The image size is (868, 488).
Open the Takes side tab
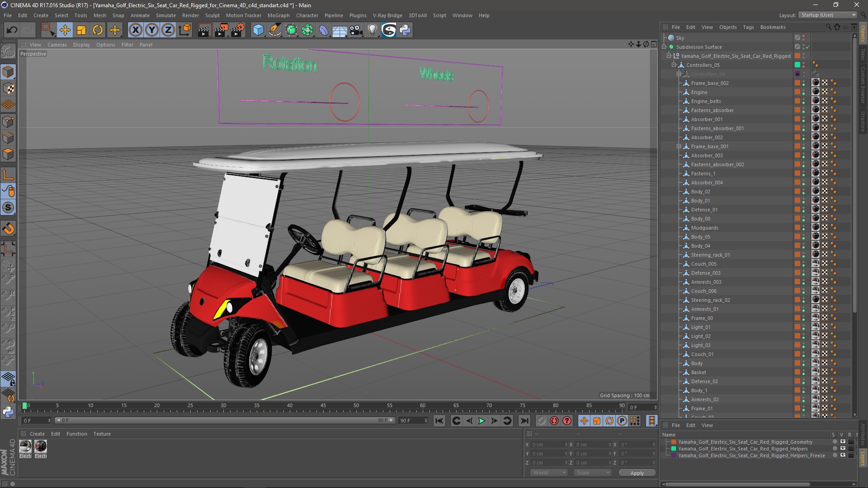pos(863,54)
